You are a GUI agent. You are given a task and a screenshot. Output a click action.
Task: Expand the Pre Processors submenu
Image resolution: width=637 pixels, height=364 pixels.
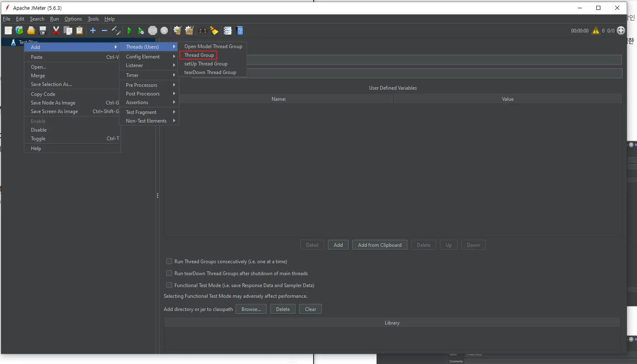coord(149,85)
